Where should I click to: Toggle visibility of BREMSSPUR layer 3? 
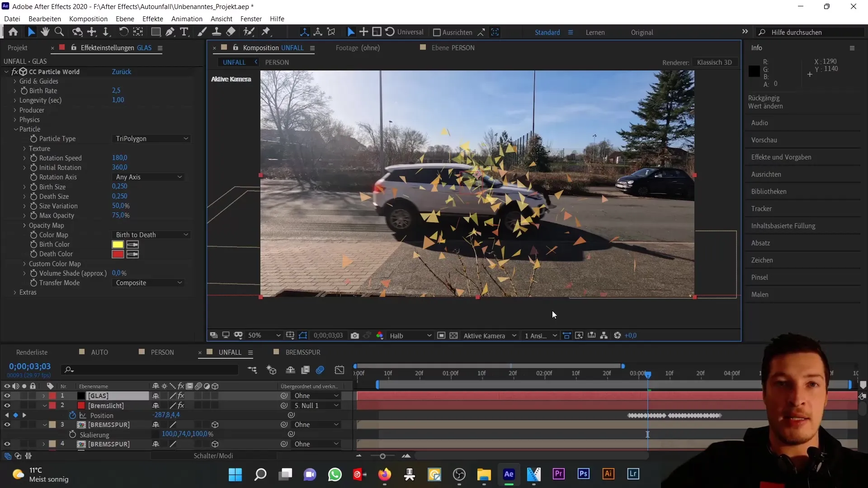[7, 424]
